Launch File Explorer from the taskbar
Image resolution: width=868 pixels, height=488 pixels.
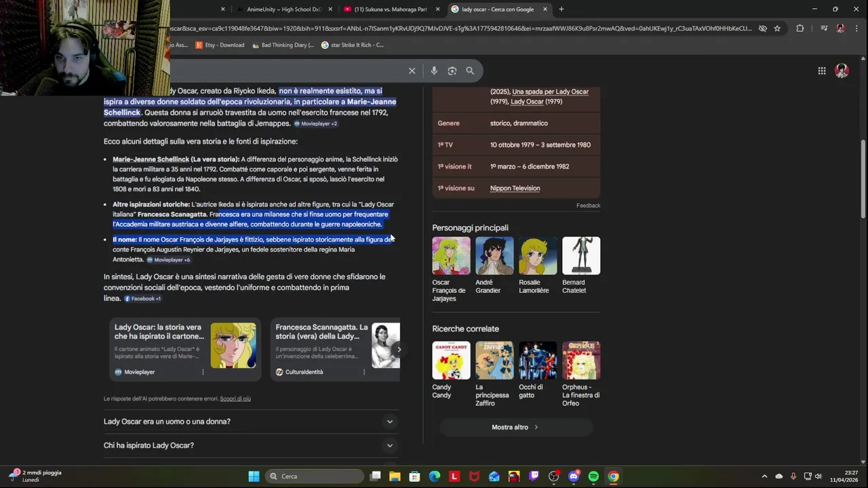pos(395,476)
